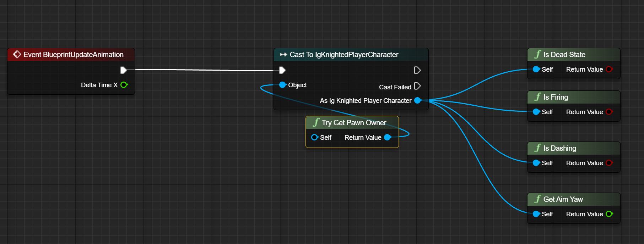This screenshot has height=244, width=644.
Task: Click Return Value pin on Is Dashing
Action: click(x=609, y=163)
